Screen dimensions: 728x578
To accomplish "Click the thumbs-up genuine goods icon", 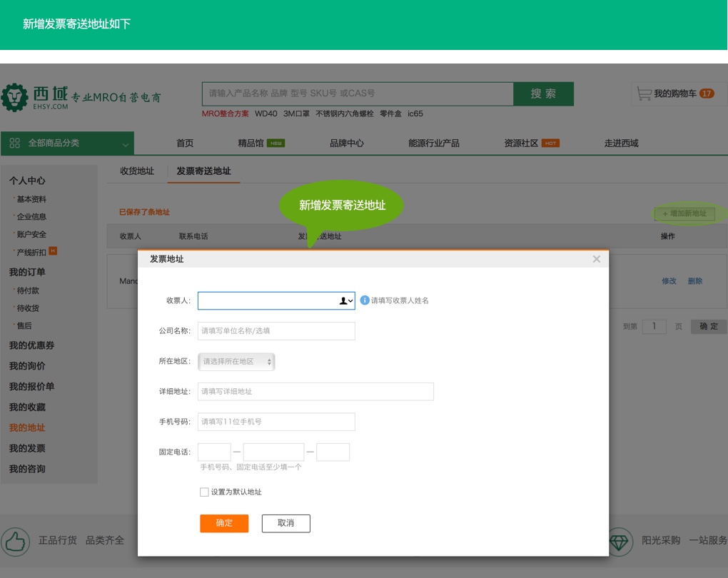I will [16, 541].
